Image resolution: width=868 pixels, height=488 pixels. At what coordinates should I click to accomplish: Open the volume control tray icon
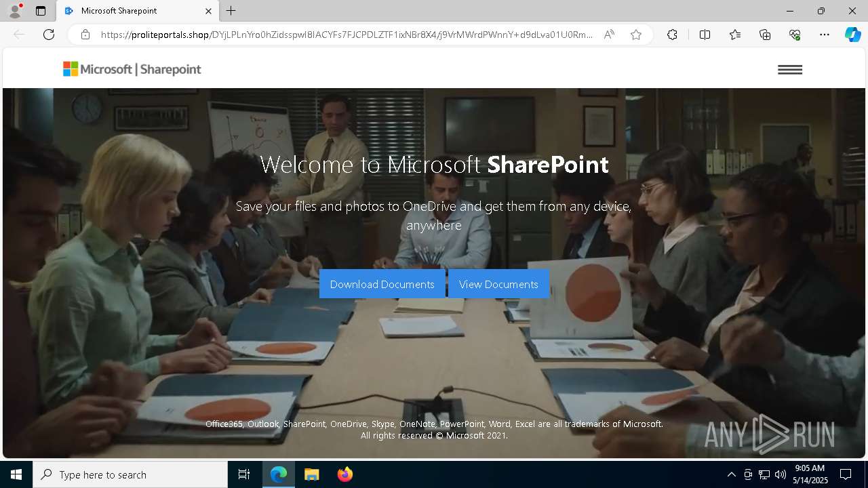click(x=781, y=474)
